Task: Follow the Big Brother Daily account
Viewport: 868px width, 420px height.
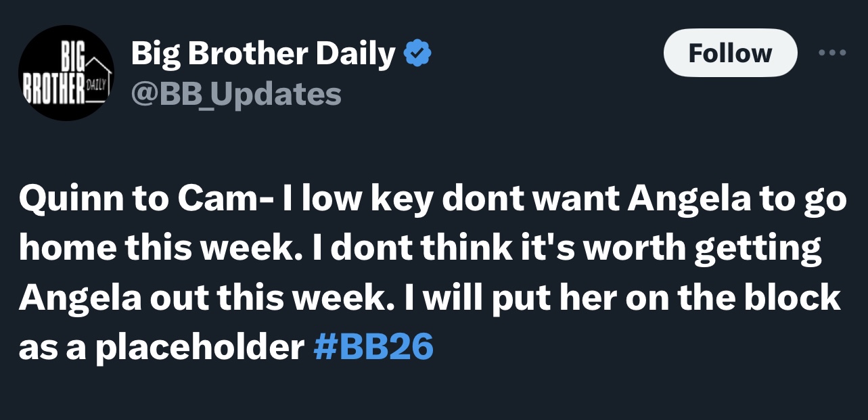Action: point(730,53)
